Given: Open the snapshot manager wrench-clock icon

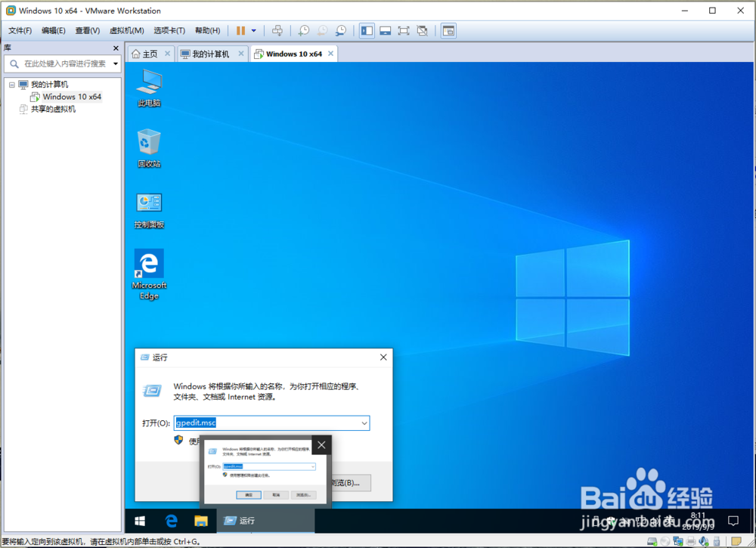Looking at the screenshot, I should coord(340,31).
